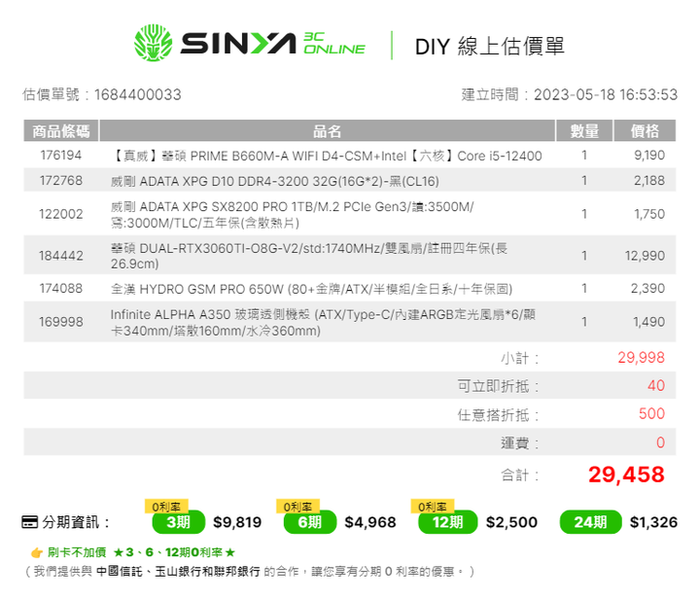Select the 24期 installment badge
The height and width of the screenshot is (599, 700).
pos(591,522)
